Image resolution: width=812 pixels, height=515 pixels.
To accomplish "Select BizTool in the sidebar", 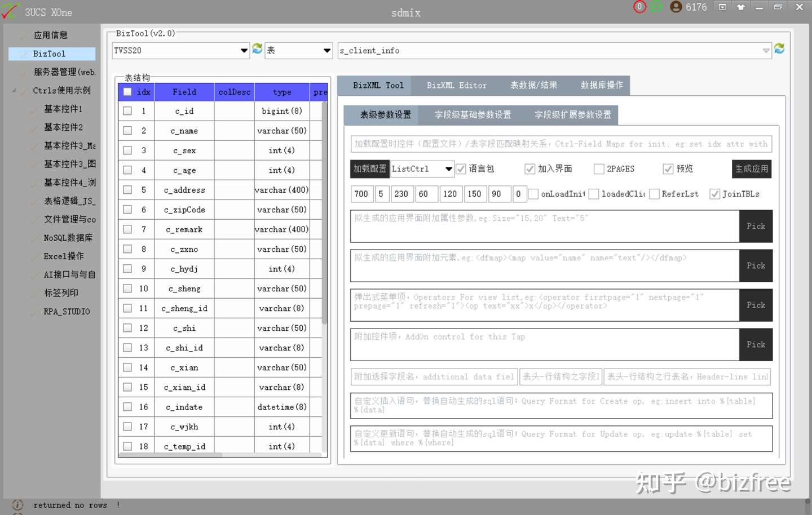I will click(52, 54).
